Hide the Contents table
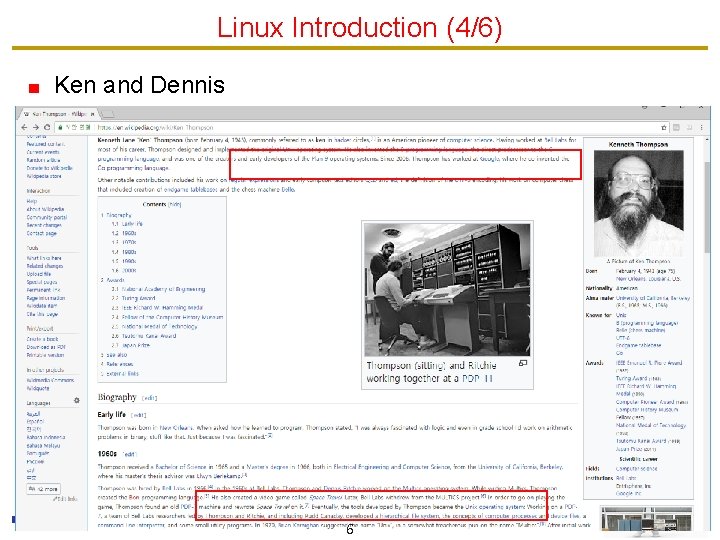 (x=174, y=204)
